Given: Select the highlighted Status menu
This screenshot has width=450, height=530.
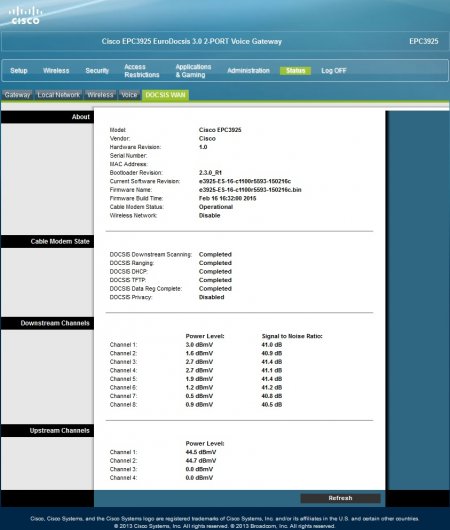Looking at the screenshot, I should click(x=295, y=71).
